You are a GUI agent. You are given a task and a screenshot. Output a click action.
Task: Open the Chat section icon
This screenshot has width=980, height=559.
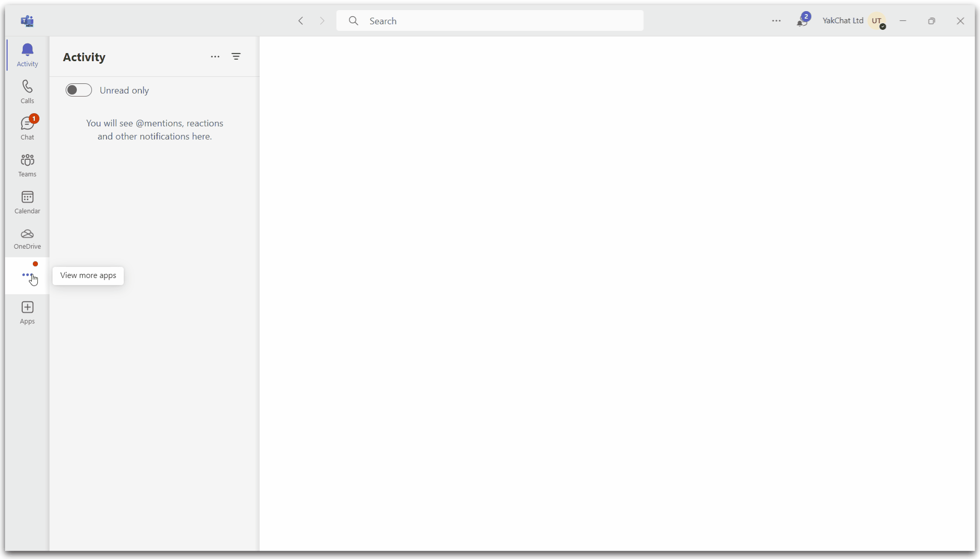[27, 127]
